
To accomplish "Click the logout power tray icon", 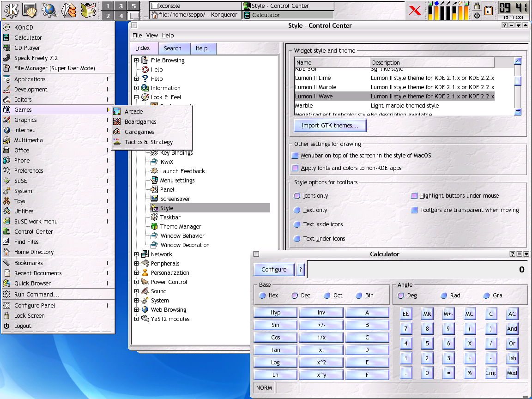I will (x=477, y=15).
